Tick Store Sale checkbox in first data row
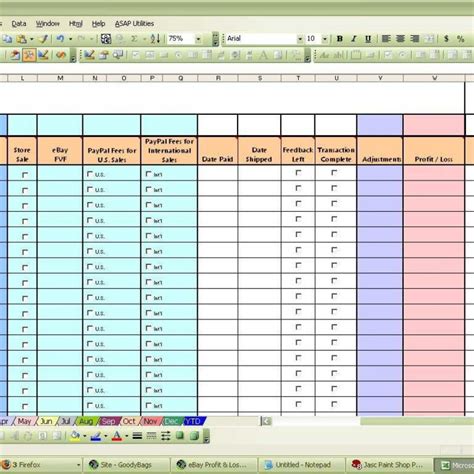Screen dimensions: 474x474 tap(25, 175)
